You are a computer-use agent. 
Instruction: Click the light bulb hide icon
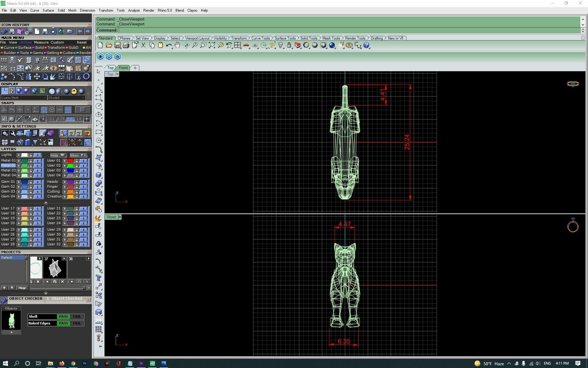point(281,45)
